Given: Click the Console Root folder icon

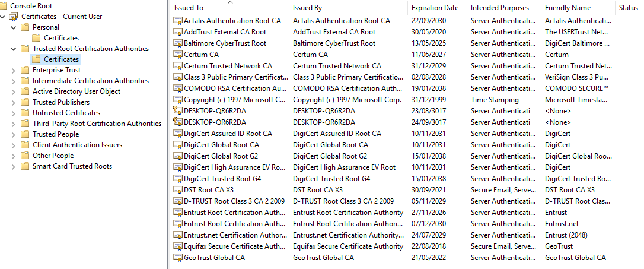Looking at the screenshot, I should (4, 6).
